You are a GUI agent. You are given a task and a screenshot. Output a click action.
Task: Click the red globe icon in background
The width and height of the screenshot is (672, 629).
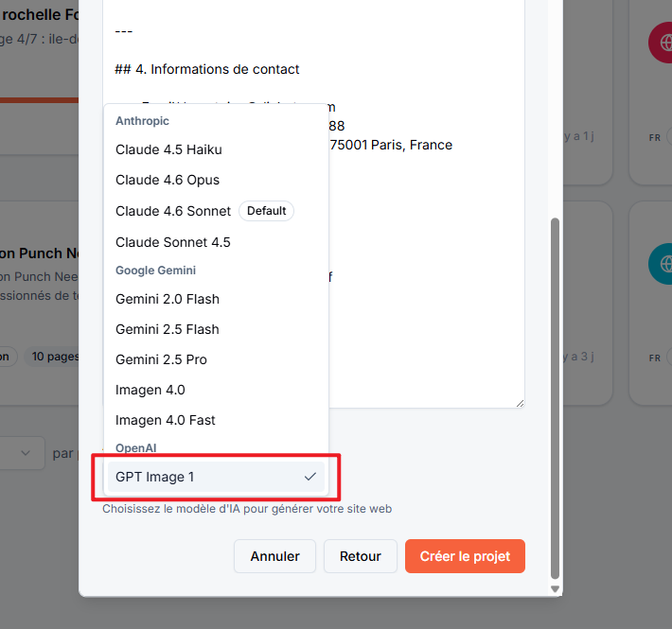(663, 43)
